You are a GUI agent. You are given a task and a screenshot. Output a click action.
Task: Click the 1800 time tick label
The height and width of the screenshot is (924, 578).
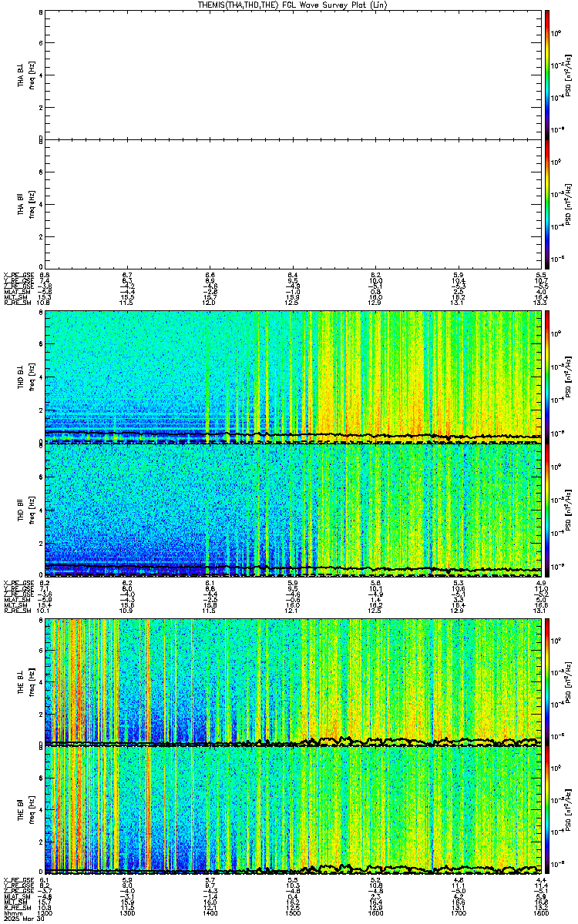541,914
